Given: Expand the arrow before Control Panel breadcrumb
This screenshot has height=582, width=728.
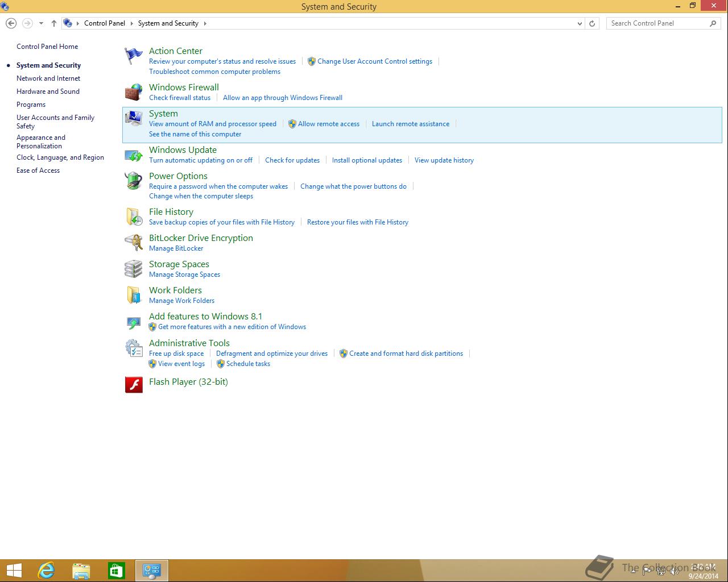Looking at the screenshot, I should pyautogui.click(x=78, y=23).
